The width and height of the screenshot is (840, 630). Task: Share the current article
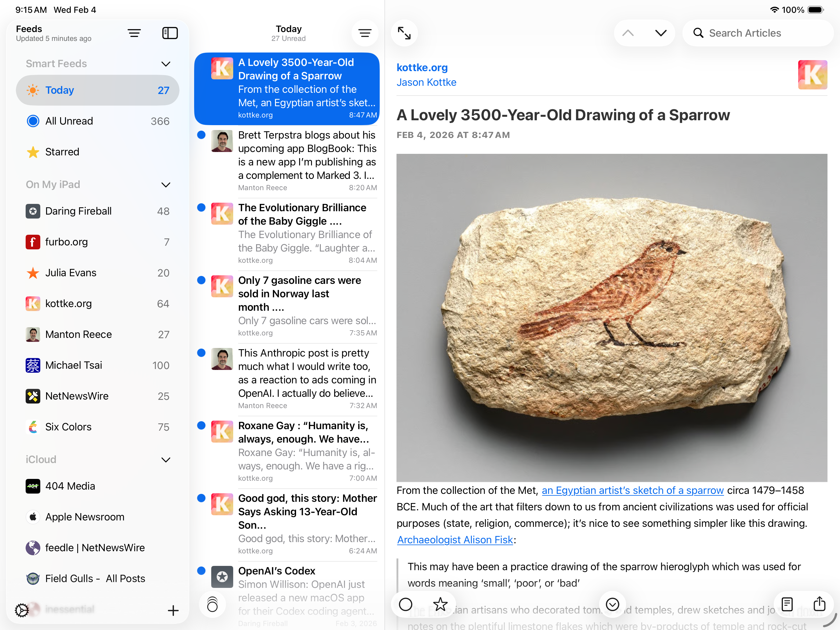click(x=819, y=604)
